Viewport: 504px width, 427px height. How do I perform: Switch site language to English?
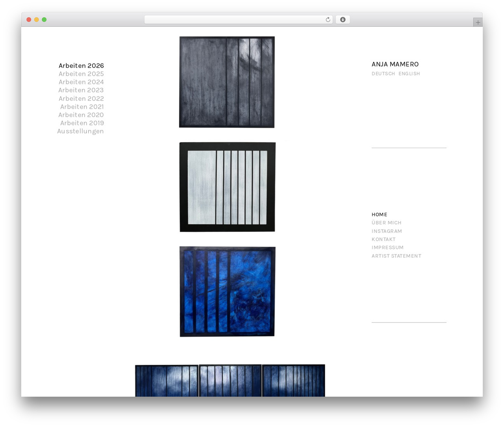tap(409, 74)
